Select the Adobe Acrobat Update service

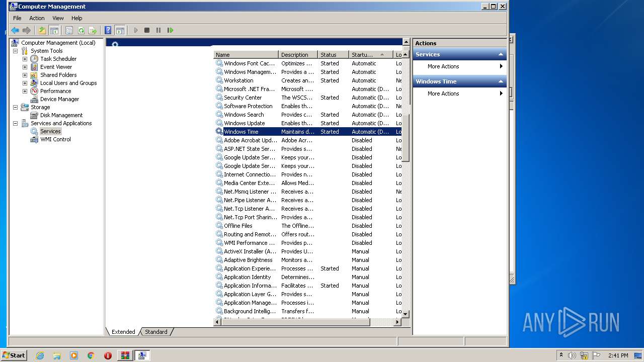pyautogui.click(x=308, y=140)
